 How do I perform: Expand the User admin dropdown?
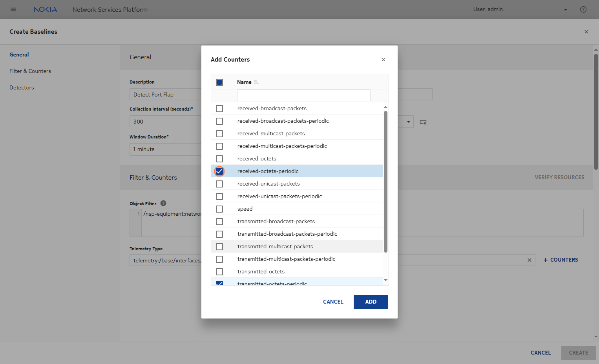tap(566, 10)
